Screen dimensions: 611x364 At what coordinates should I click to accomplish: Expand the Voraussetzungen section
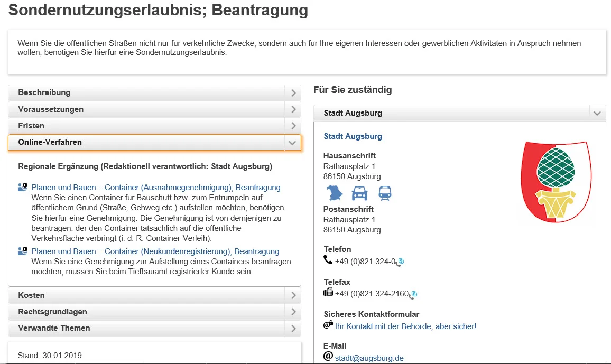(x=154, y=109)
